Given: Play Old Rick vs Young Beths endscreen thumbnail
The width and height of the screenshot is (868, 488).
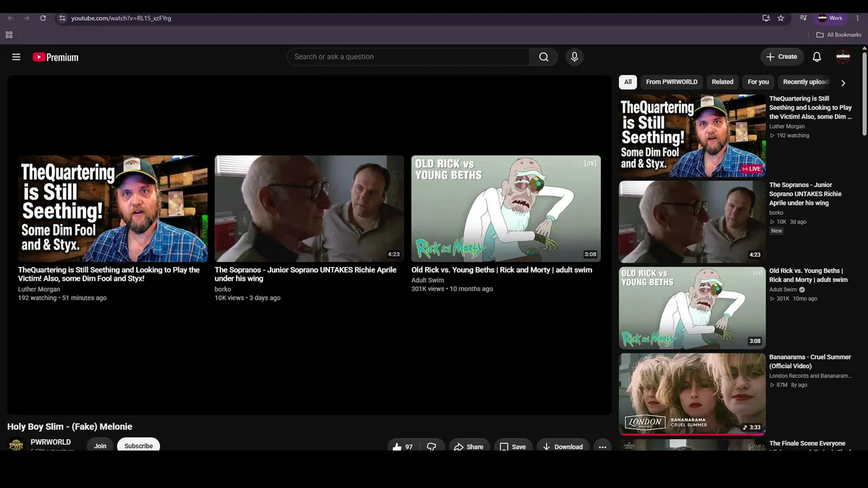Looking at the screenshot, I should pos(506,209).
